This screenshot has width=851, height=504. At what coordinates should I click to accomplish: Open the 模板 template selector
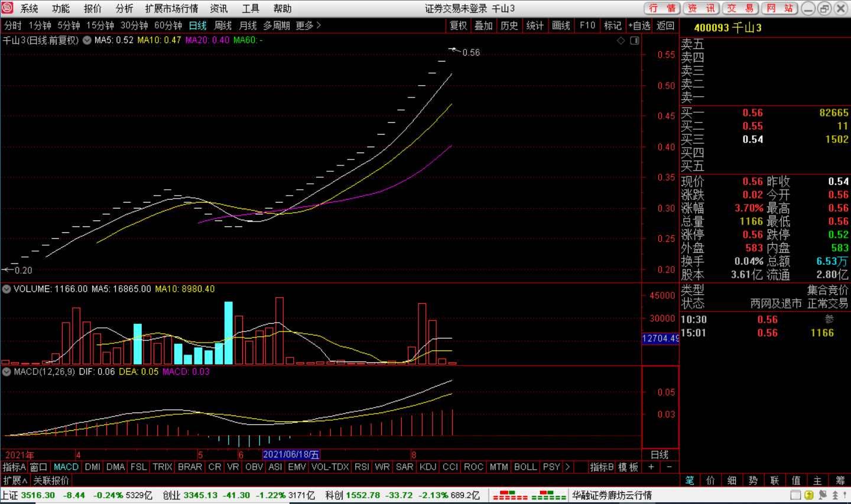click(x=628, y=467)
